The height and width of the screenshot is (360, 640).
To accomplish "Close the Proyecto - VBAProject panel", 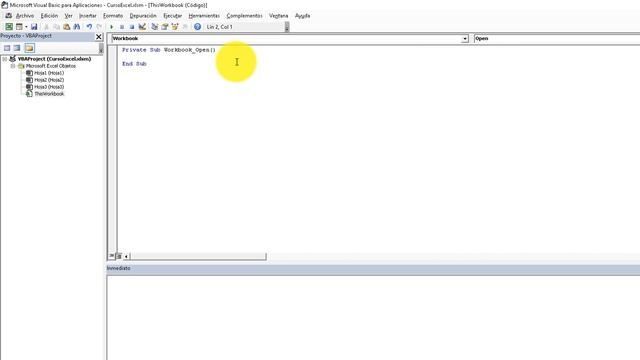I will [98, 37].
